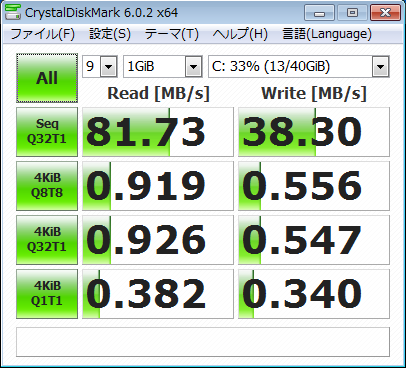Open the 設定(S) menu
Screen dimensions: 406x368
pyautogui.click(x=110, y=34)
